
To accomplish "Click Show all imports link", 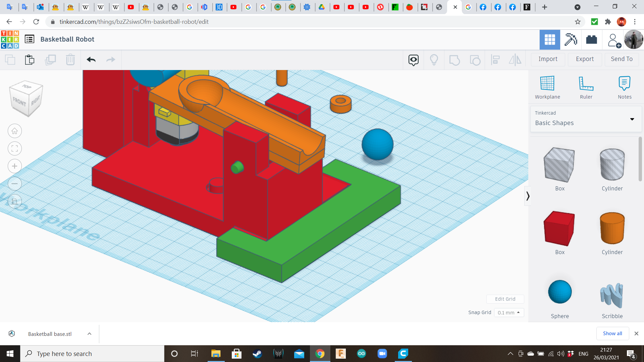I will point(612,334).
